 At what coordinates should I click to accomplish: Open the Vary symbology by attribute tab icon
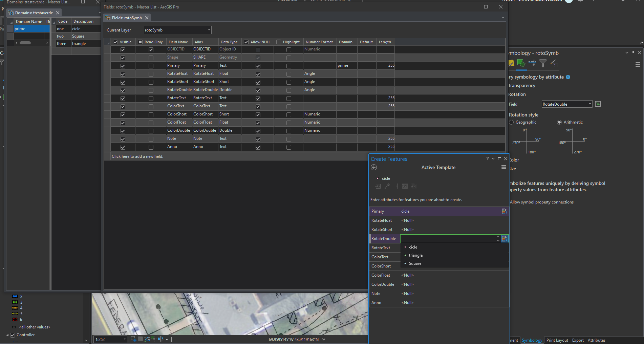pos(521,63)
